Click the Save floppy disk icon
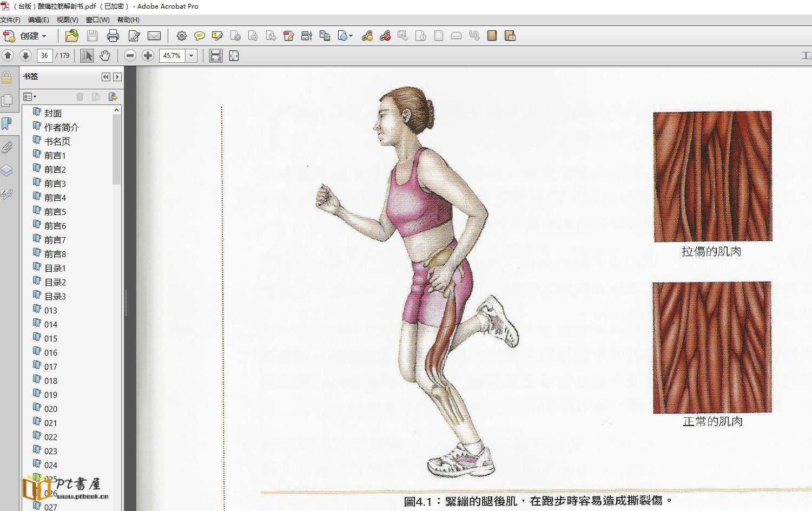 click(93, 36)
